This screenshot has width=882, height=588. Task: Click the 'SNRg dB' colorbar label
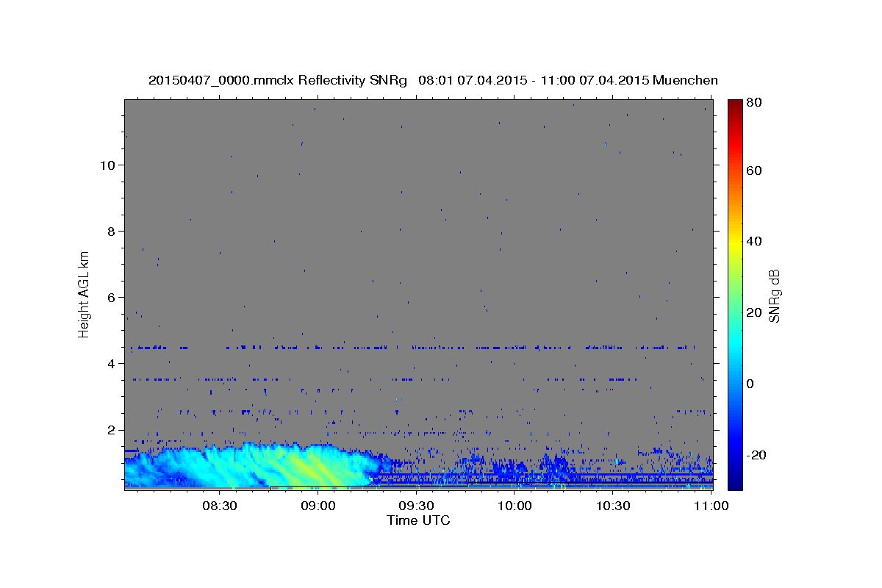tap(773, 295)
